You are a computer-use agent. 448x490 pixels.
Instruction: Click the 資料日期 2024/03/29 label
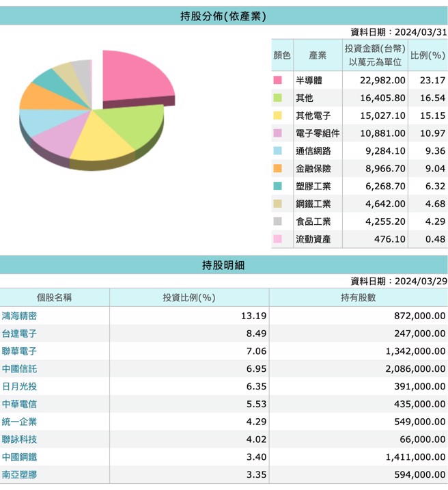click(x=399, y=281)
